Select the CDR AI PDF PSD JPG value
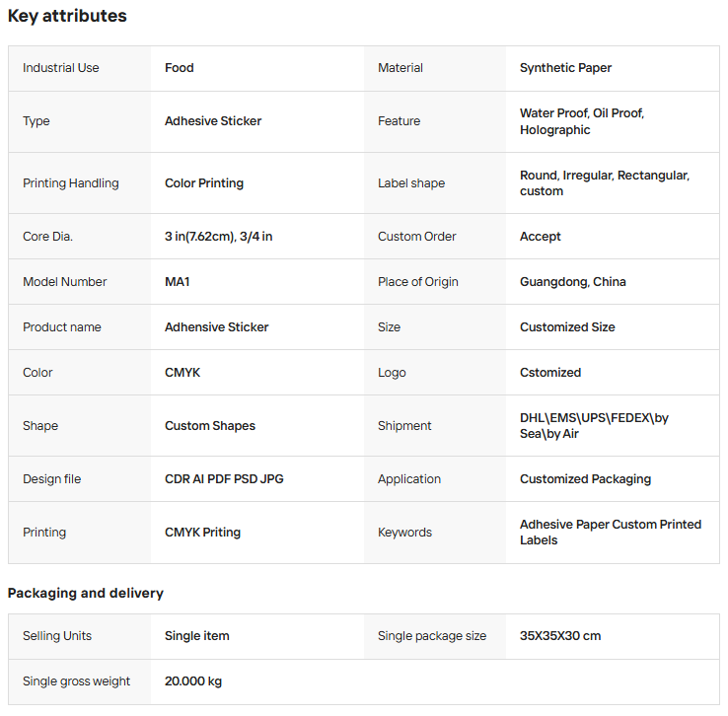The image size is (728, 716). pyautogui.click(x=224, y=479)
